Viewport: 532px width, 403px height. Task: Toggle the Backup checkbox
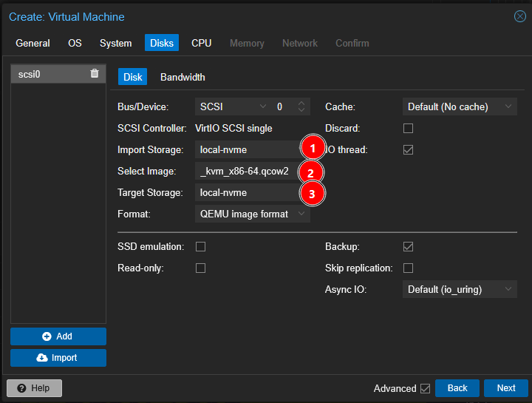coord(408,247)
